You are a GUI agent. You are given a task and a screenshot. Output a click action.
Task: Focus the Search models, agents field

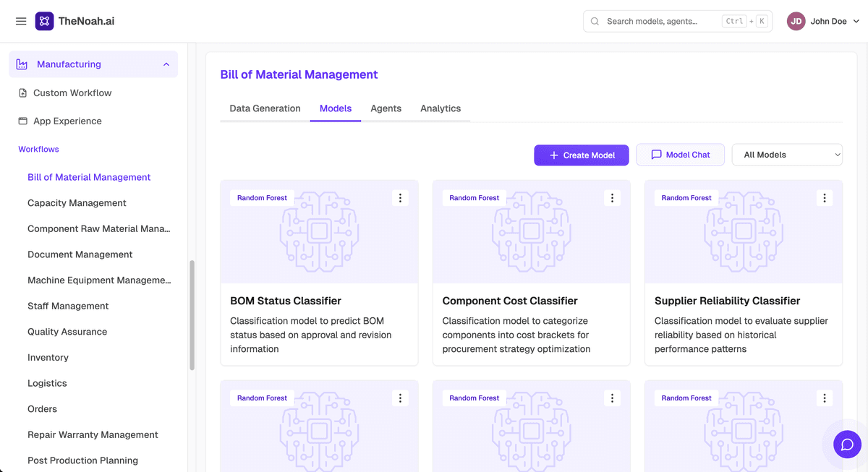coord(678,21)
